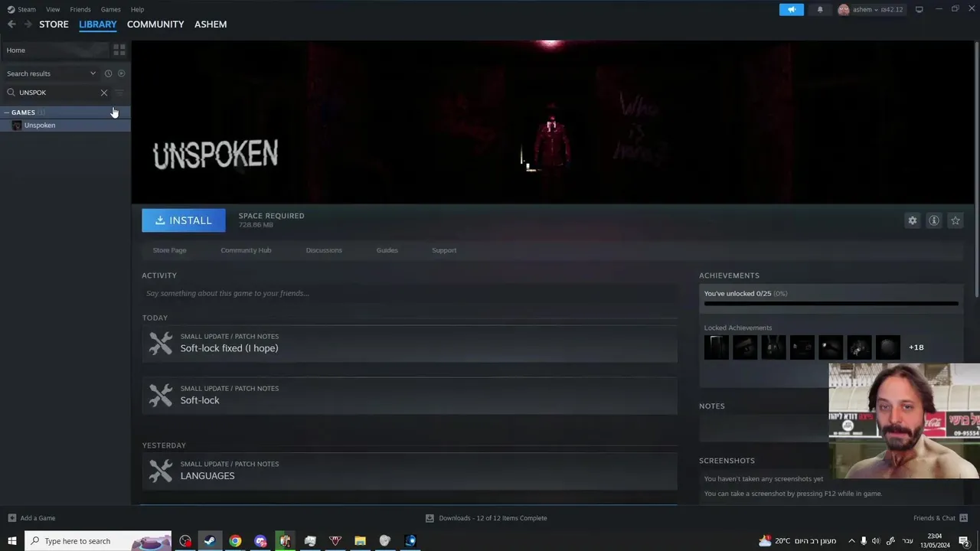Viewport: 980px width, 551px height.
Task: Click the activity status text box
Action: pyautogui.click(x=410, y=293)
